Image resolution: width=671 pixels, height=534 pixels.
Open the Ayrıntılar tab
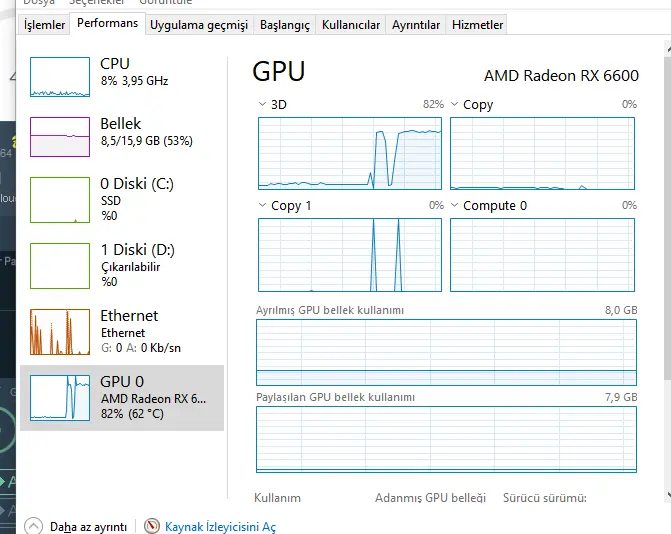[416, 25]
